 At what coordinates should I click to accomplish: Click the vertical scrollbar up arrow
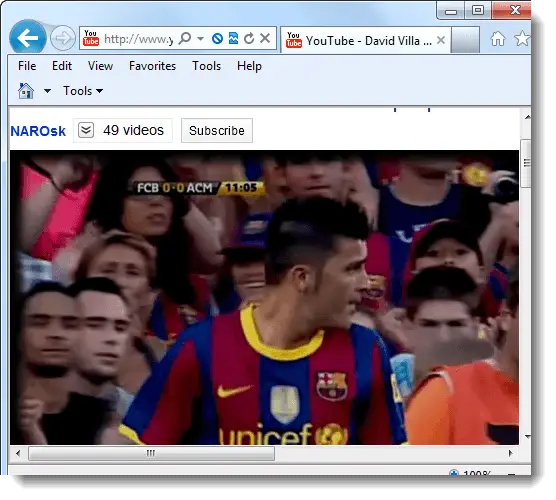[527, 117]
